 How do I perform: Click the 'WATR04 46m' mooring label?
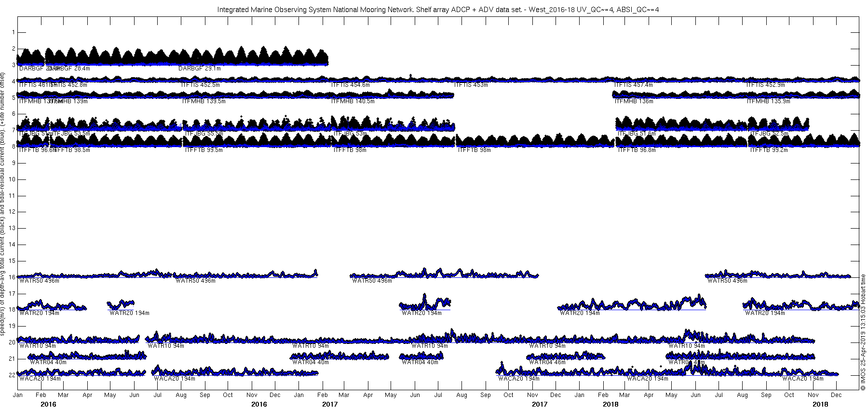pos(547,362)
